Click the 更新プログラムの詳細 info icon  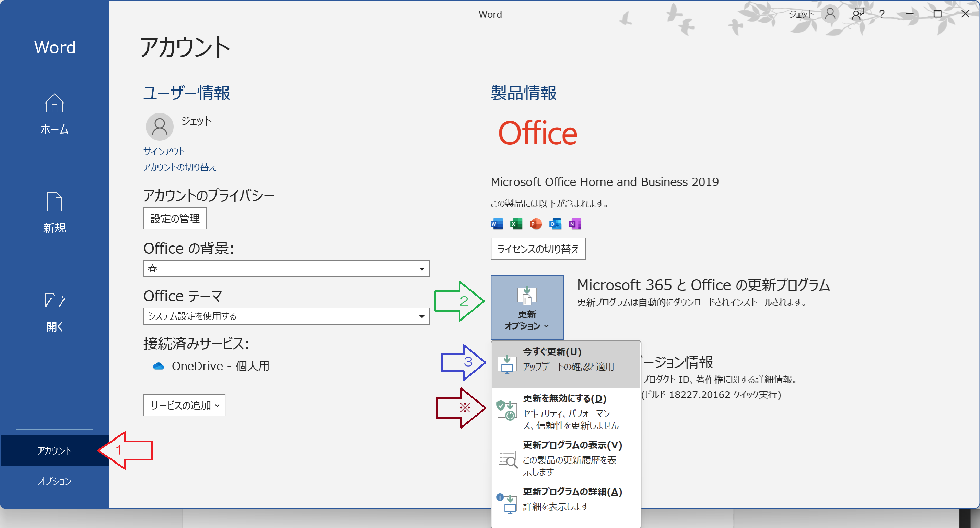(x=506, y=503)
